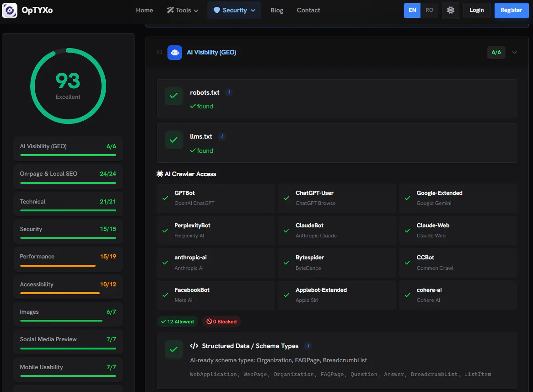The width and height of the screenshot is (533, 392).
Task: Jump to the Security score category
Action: [x=68, y=231]
